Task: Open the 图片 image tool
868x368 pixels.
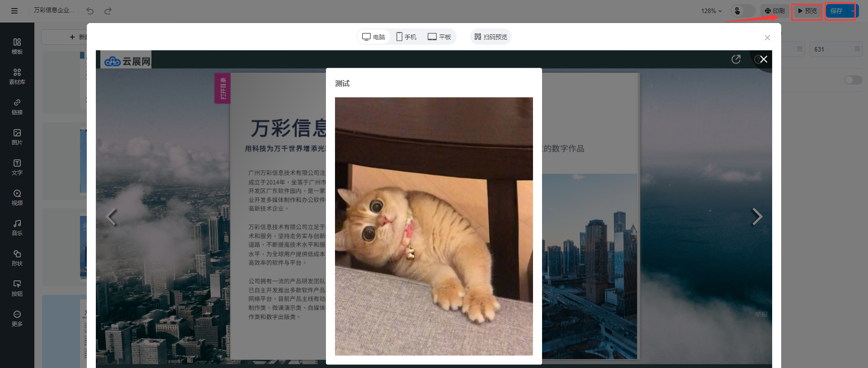Action: pyautogui.click(x=17, y=137)
